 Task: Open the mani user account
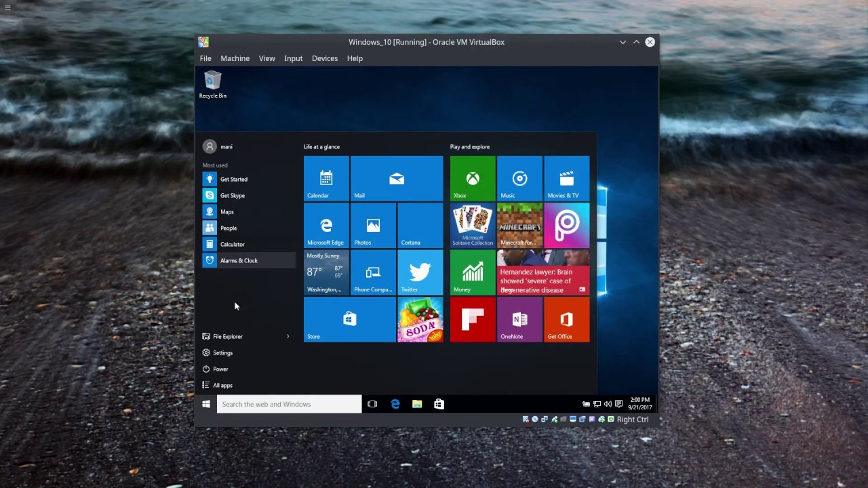coord(218,146)
